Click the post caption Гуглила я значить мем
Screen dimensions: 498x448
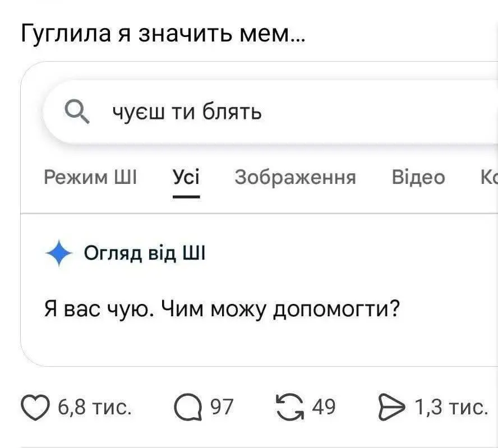point(163,35)
